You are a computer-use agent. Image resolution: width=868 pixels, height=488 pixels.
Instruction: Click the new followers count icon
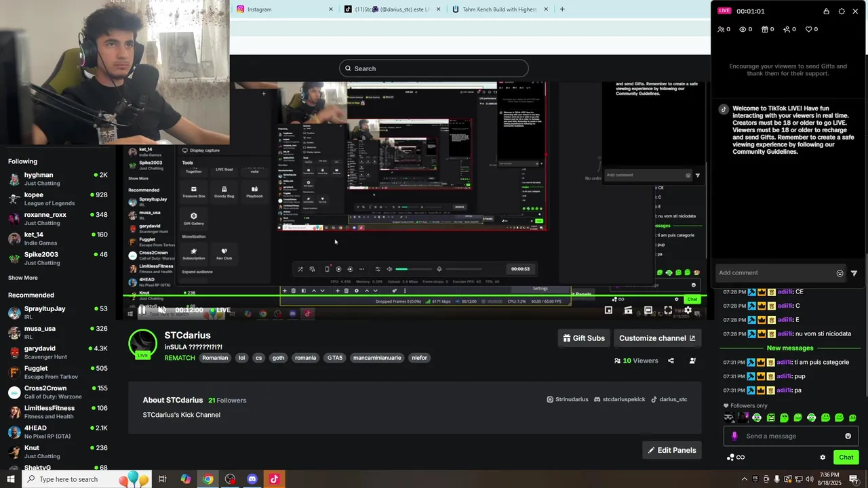(787, 29)
